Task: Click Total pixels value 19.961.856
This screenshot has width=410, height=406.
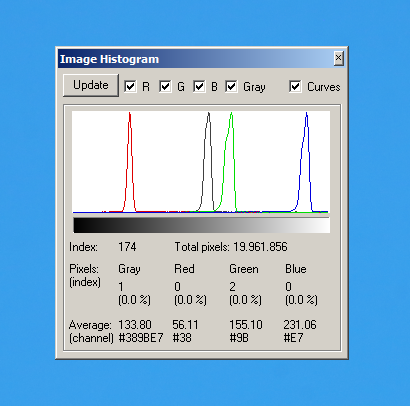Action: click(x=260, y=247)
